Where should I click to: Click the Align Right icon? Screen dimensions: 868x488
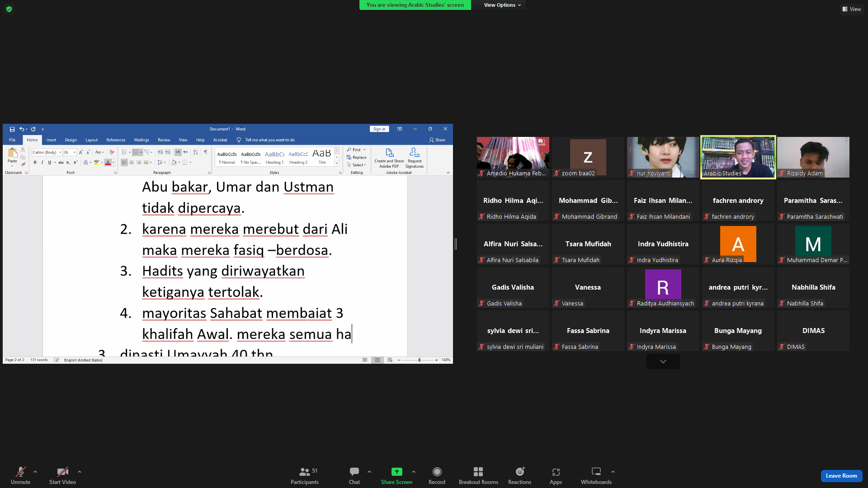(139, 163)
